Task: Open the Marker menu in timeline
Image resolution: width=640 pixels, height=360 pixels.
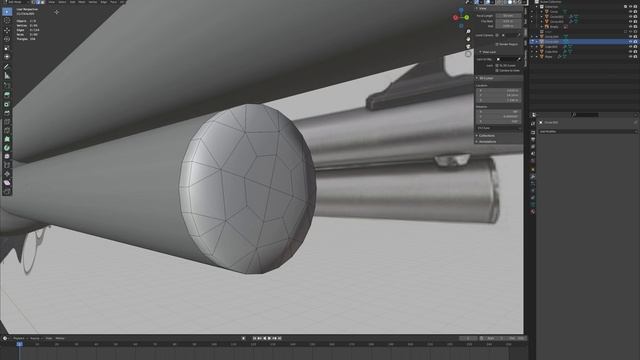Action: (x=60, y=338)
